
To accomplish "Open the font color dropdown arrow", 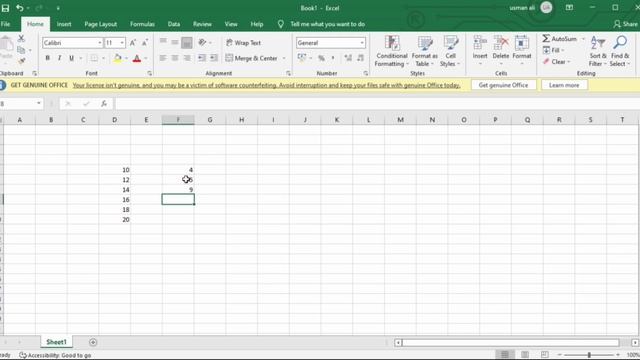I will point(145,58).
